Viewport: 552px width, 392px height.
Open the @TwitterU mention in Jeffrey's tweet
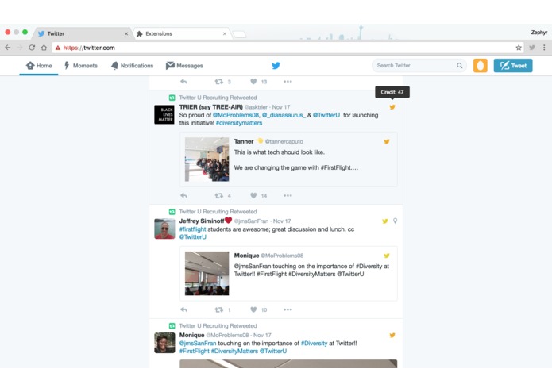(x=192, y=237)
